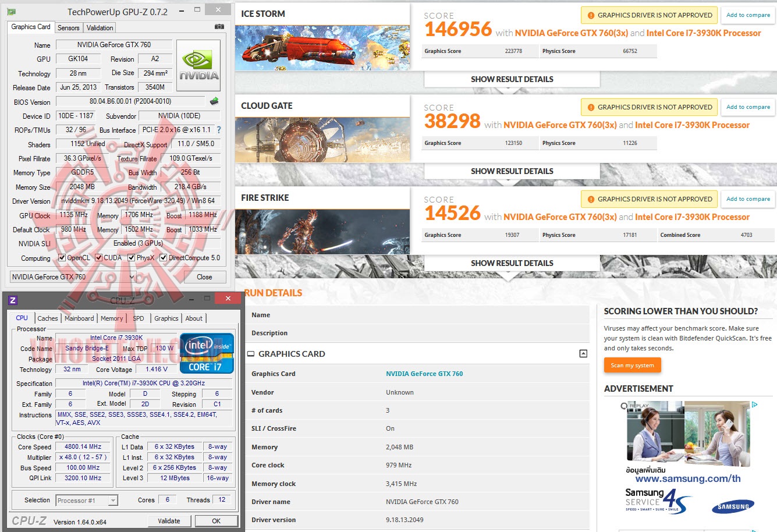Click the Samsung ad photo of two women

(x=689, y=434)
